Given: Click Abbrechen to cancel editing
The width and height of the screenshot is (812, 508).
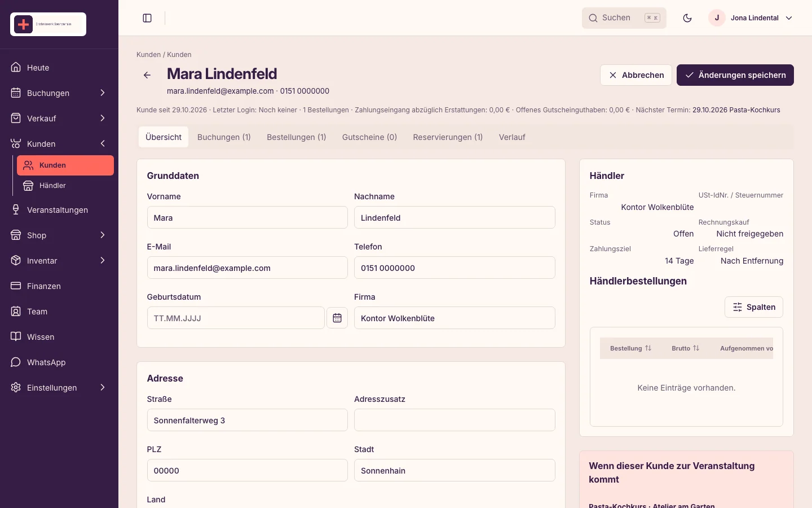Looking at the screenshot, I should tap(636, 75).
